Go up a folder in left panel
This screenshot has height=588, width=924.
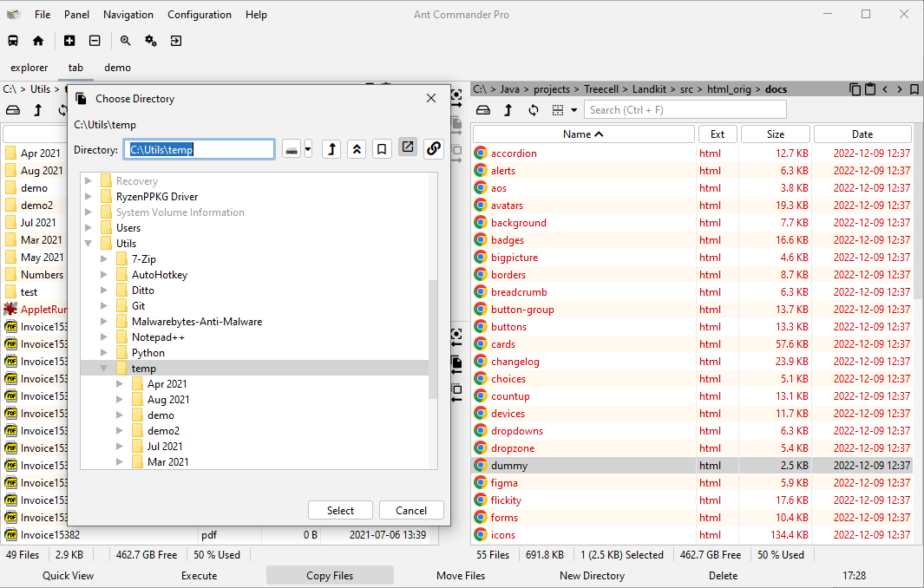[37, 110]
